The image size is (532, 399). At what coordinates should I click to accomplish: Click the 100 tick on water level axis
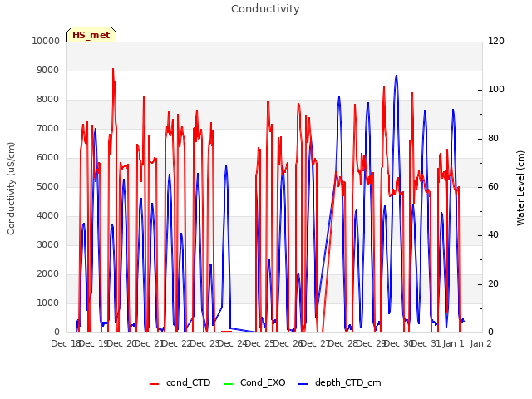point(496,90)
